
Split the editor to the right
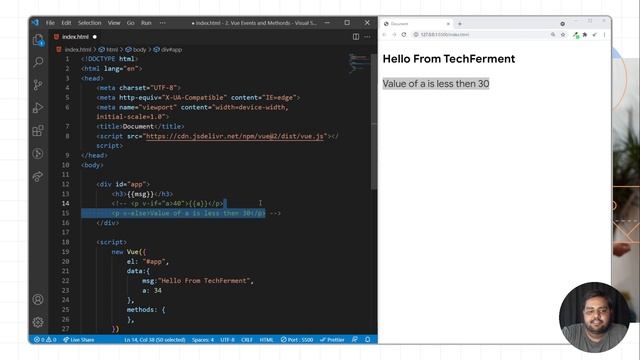pyautogui.click(x=356, y=37)
